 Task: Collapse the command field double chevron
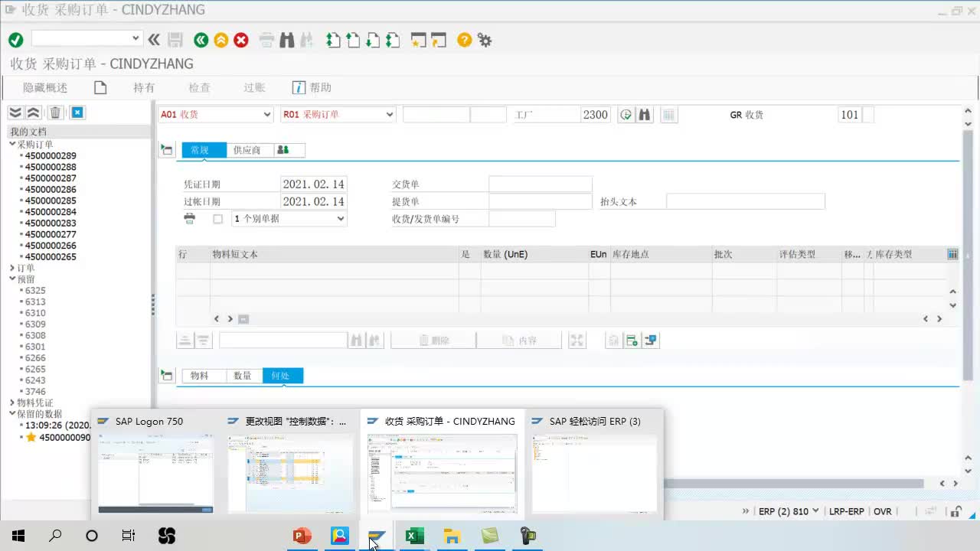pos(154,40)
